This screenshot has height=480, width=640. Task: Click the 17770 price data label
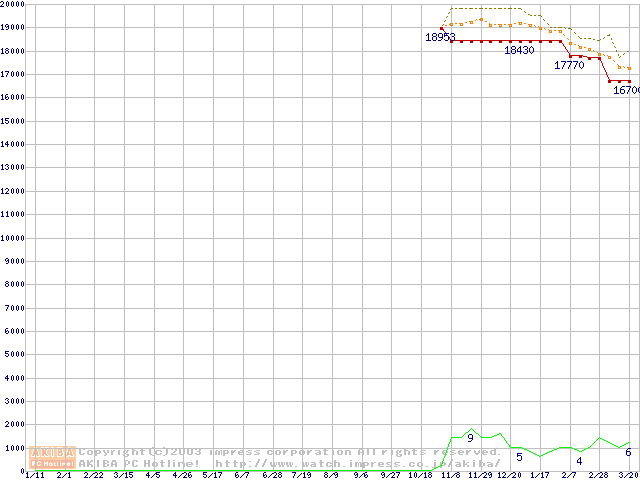click(x=569, y=65)
